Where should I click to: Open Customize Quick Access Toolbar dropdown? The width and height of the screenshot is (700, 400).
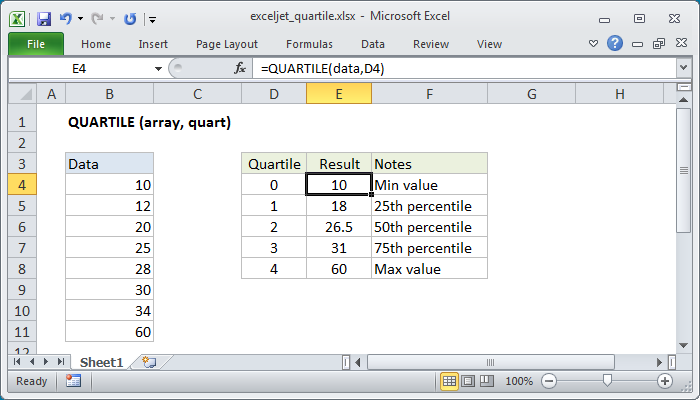[x=152, y=19]
